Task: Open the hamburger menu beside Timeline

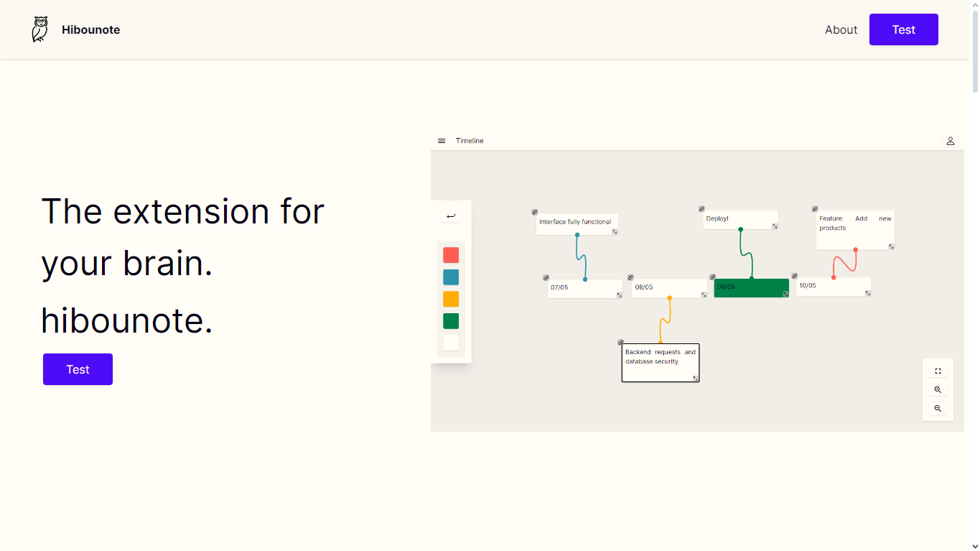Action: pos(442,141)
